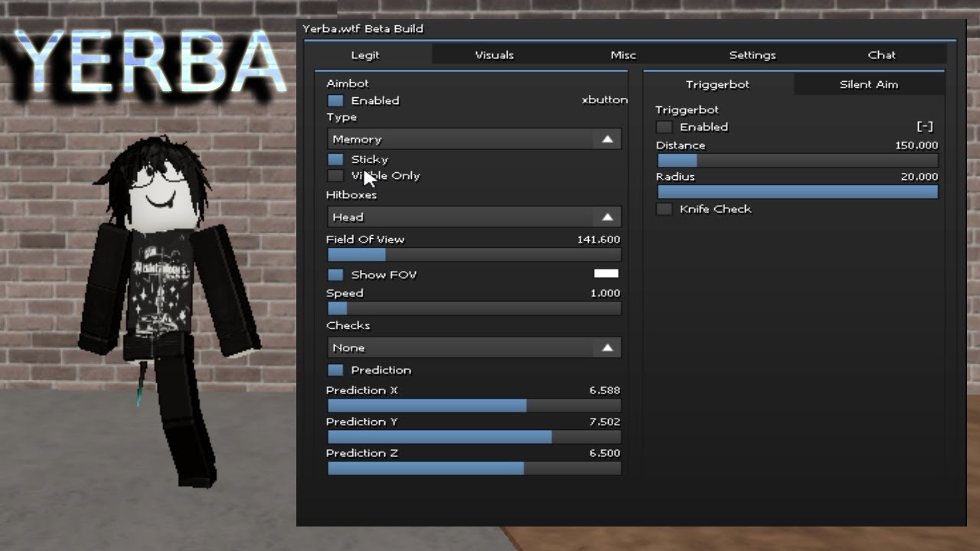This screenshot has width=980, height=551.
Task: Open the Misc tab
Action: tap(623, 55)
